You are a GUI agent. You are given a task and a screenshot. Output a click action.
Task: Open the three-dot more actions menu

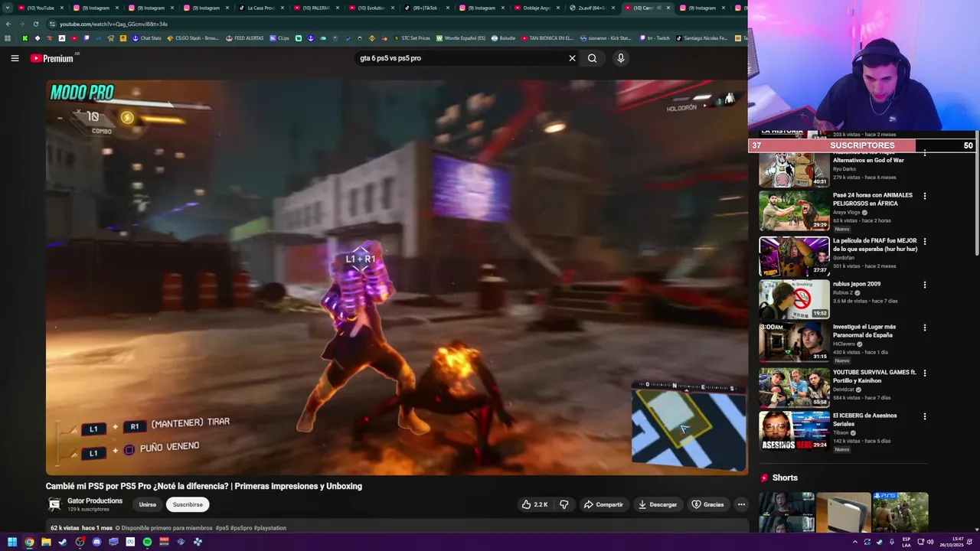(741, 504)
